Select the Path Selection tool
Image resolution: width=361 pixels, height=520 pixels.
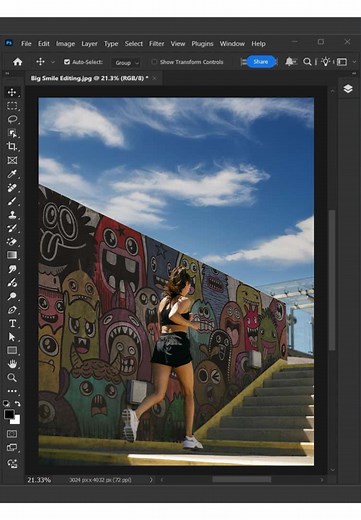tap(12, 337)
